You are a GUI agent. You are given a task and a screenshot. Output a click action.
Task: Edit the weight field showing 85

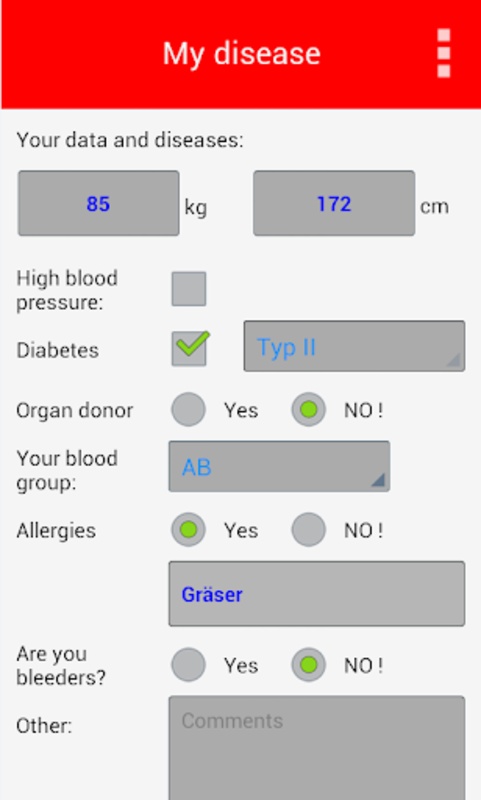(x=98, y=204)
